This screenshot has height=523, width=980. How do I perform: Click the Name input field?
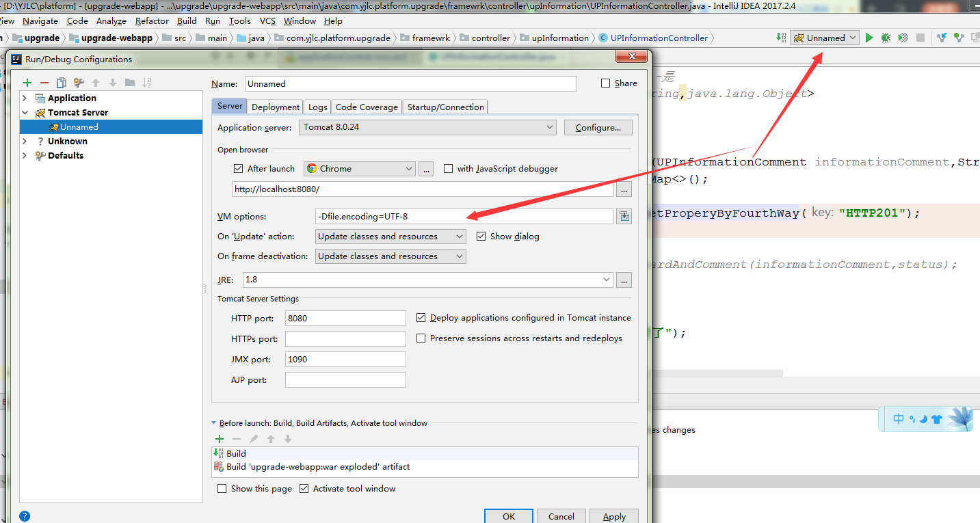point(410,83)
